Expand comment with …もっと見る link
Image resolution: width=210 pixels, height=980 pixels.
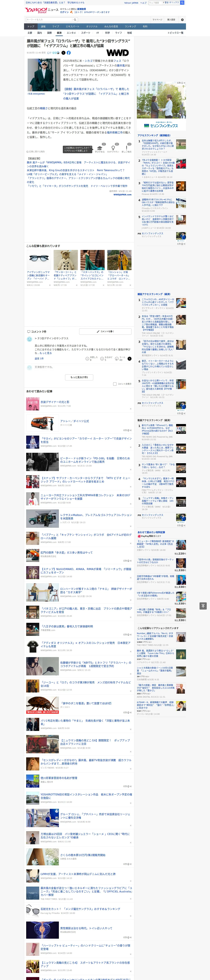click(46, 353)
